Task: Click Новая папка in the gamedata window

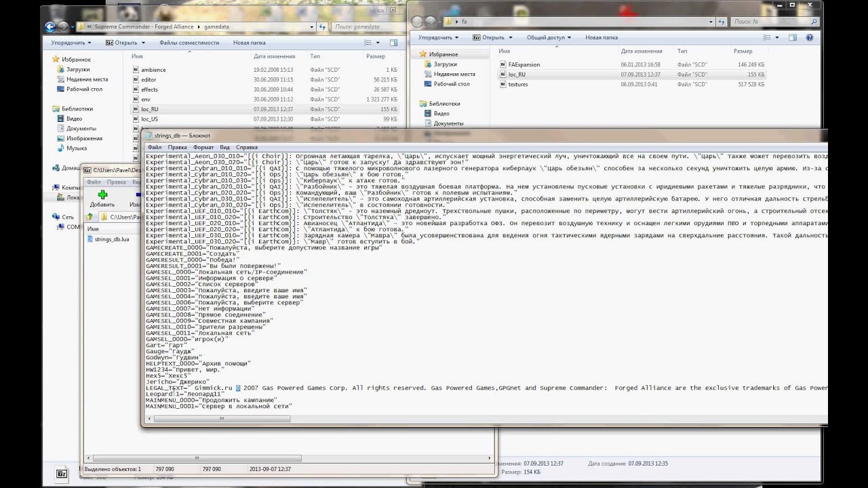Action: point(249,42)
